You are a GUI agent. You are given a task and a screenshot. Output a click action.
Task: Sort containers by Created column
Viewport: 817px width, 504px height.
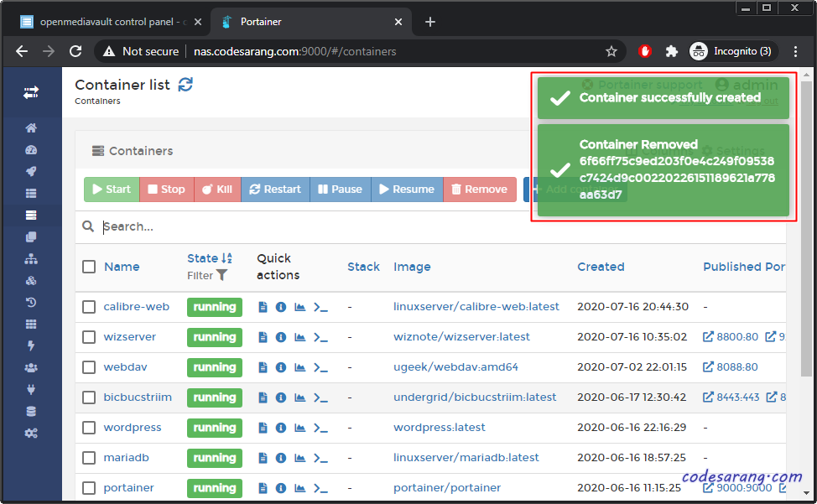tap(601, 267)
